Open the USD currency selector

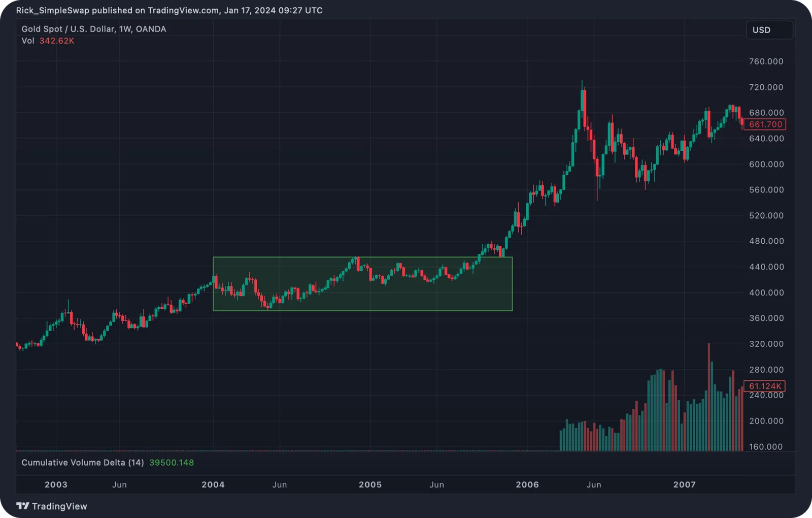[x=769, y=30]
